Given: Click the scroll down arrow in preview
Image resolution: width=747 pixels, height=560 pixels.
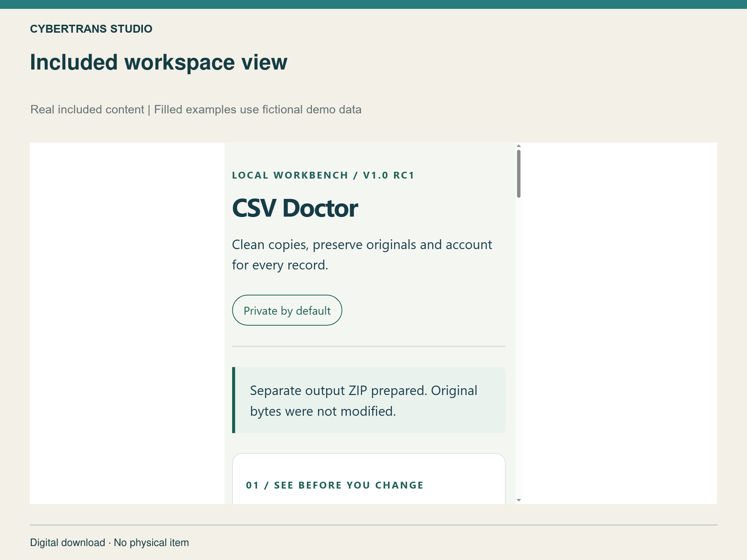Looking at the screenshot, I should pos(519,500).
